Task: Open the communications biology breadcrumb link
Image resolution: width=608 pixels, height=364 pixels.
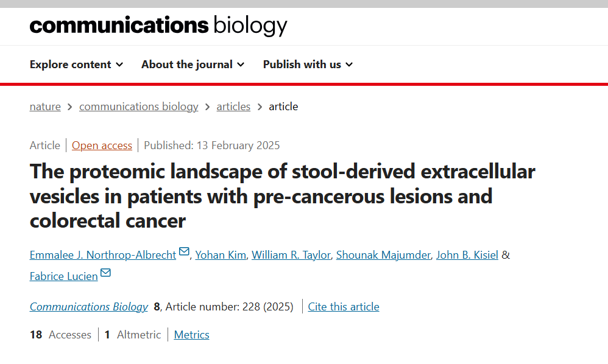Action: [x=138, y=107]
